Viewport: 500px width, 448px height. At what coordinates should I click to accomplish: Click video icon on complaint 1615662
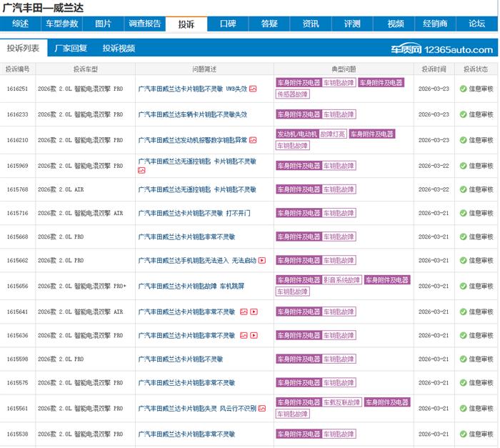coord(261,261)
